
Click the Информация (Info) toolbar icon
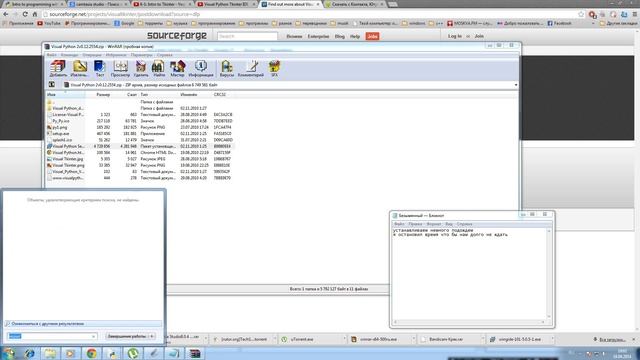pos(200,68)
